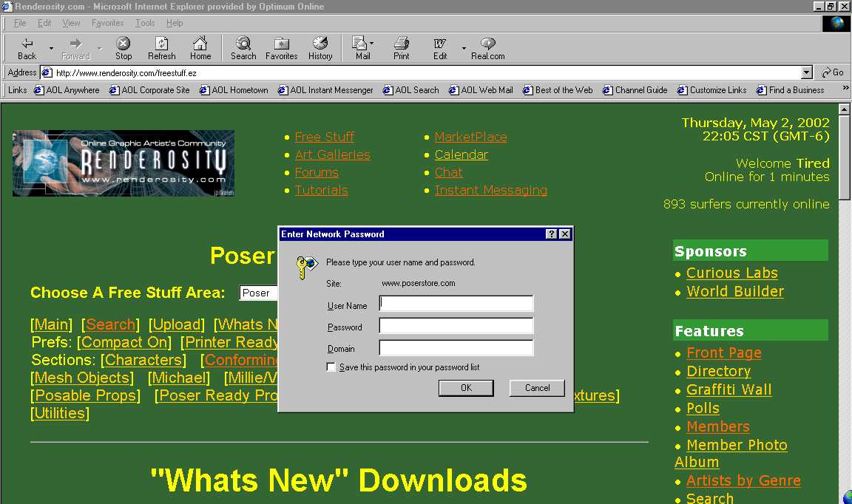The width and height of the screenshot is (852, 504).
Task: Show the History icon panel
Action: 320,44
